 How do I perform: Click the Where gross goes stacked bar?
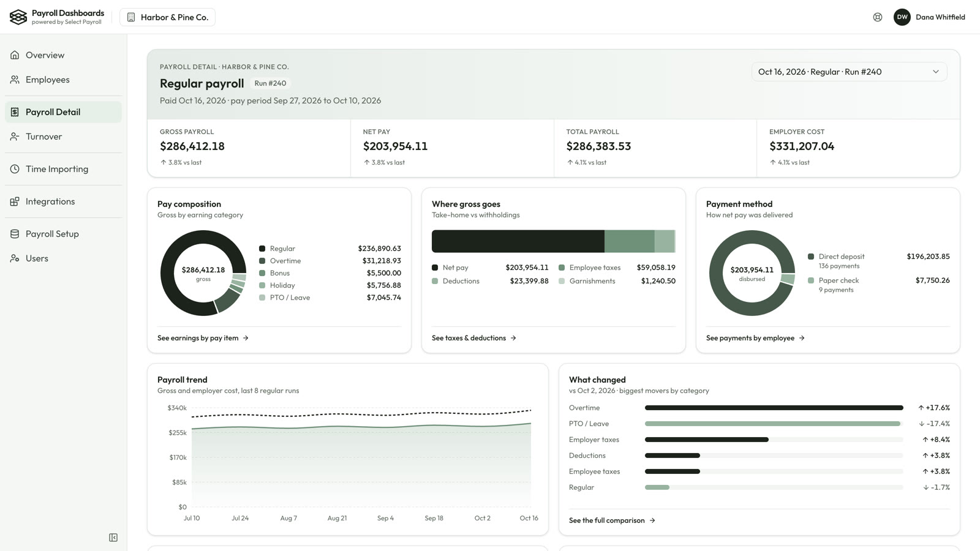click(554, 241)
